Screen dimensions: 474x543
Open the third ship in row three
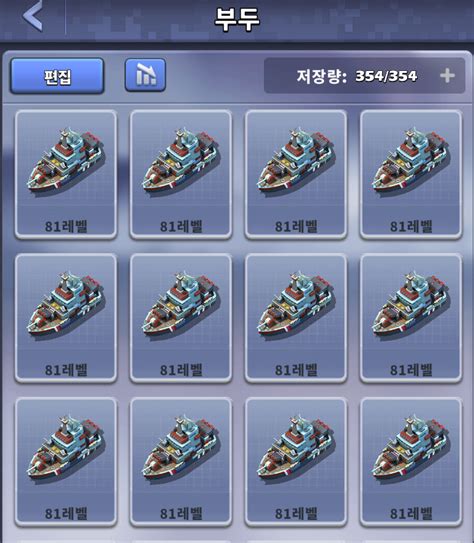point(296,462)
